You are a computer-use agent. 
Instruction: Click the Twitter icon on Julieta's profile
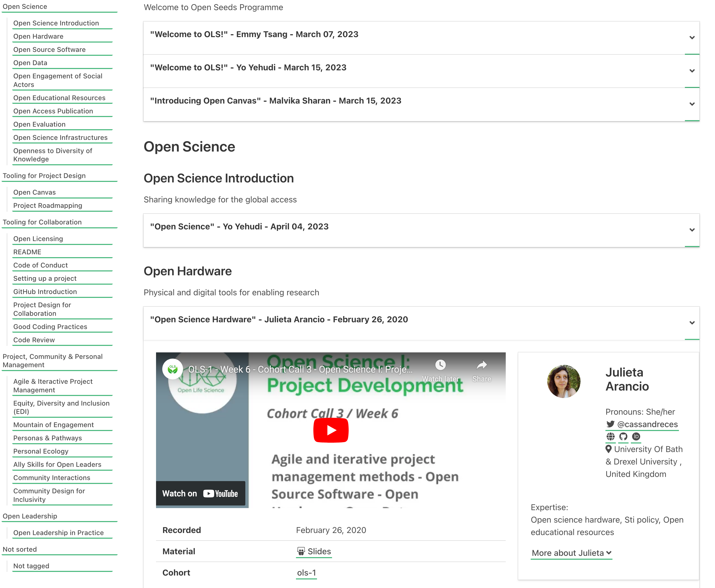point(608,424)
